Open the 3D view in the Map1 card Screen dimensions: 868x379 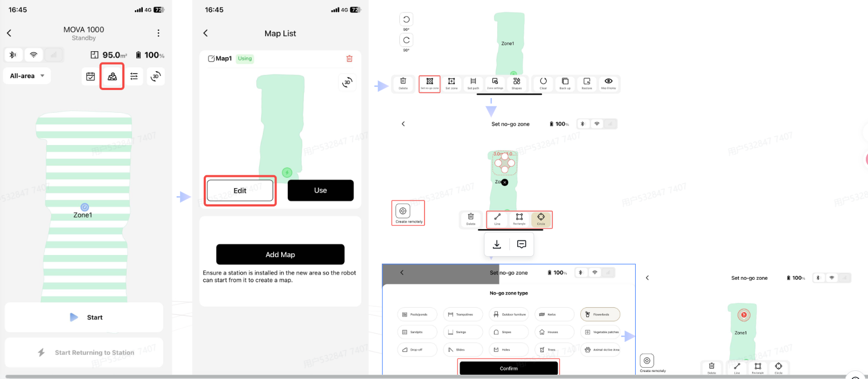point(347,82)
